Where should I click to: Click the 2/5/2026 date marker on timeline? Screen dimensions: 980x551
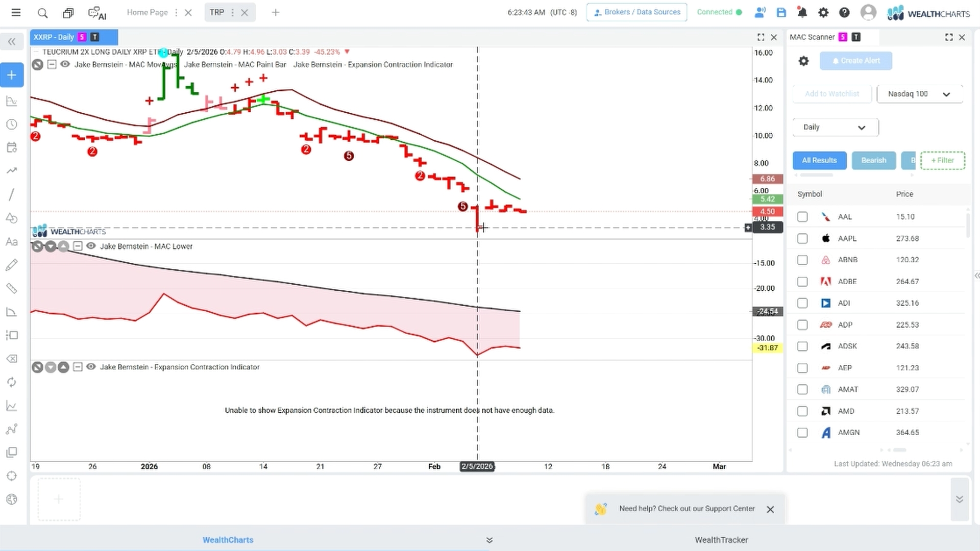(x=477, y=466)
